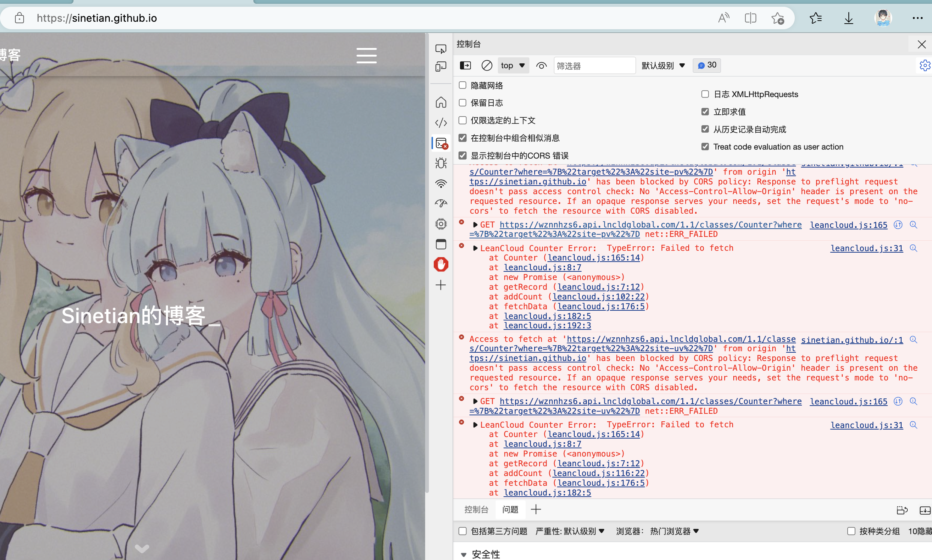Open the Application window icon panel
932x560 pixels.
tap(441, 244)
